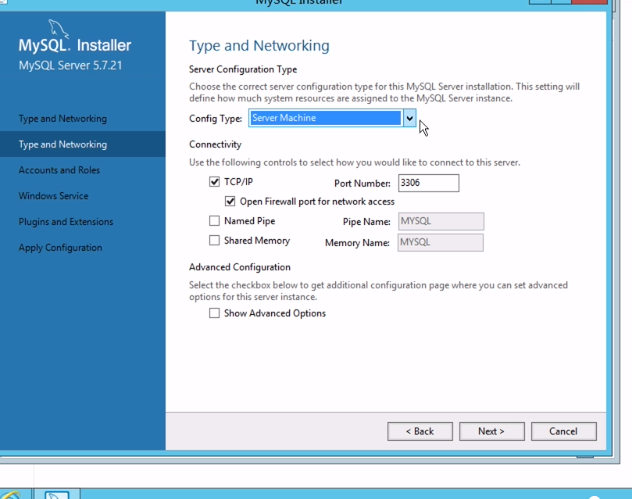Screen dimensions: 632x499
Task: Click the Port Number label
Action: 362,183
